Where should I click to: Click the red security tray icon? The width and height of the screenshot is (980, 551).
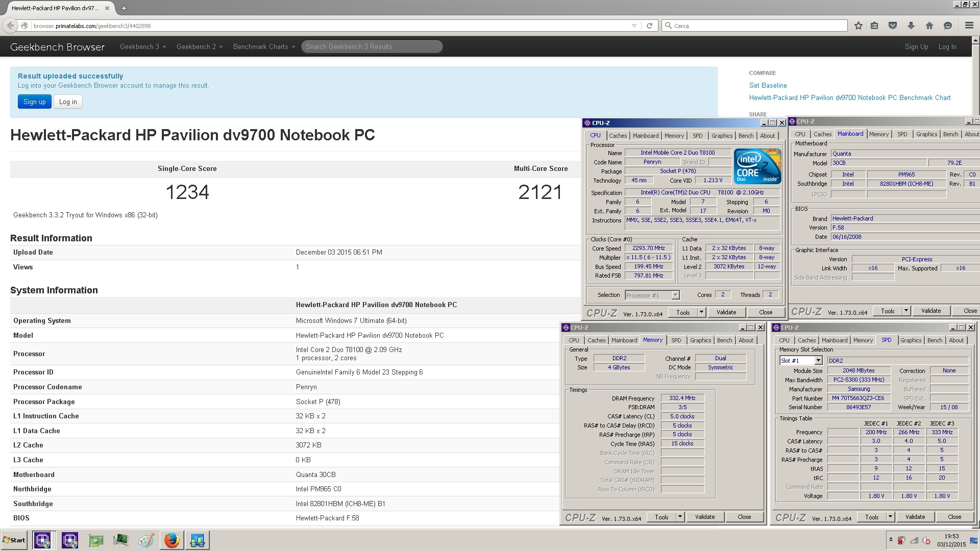point(901,540)
